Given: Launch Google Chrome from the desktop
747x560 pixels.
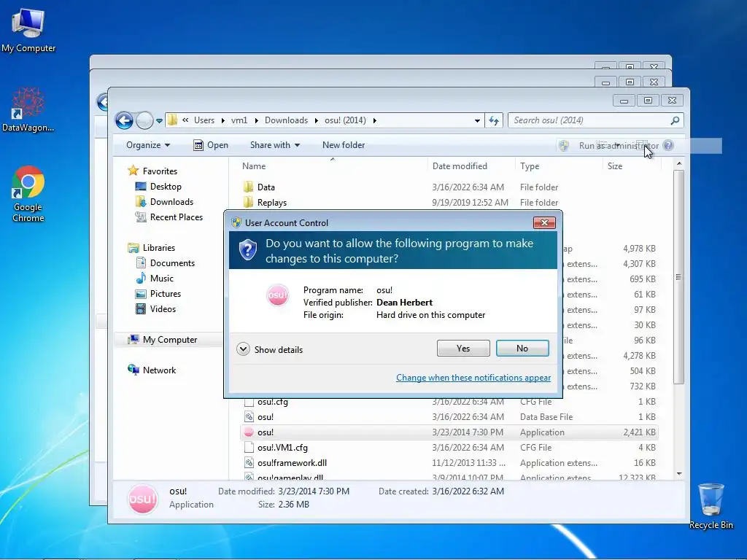Looking at the screenshot, I should click(28, 194).
